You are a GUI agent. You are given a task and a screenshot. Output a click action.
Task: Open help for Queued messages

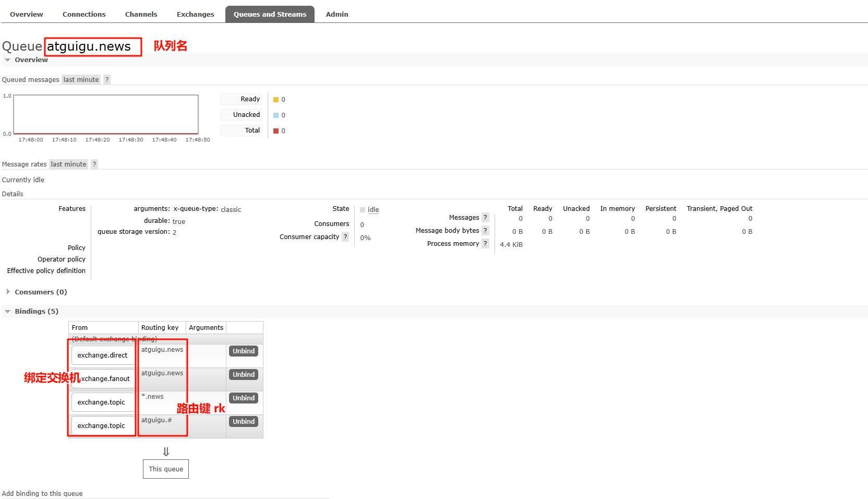[106, 79]
